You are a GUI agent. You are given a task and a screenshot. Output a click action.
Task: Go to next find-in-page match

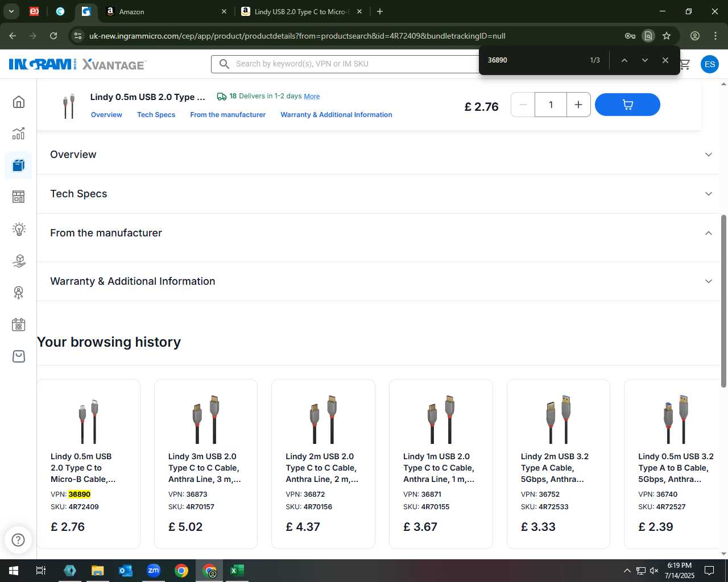pyautogui.click(x=645, y=60)
